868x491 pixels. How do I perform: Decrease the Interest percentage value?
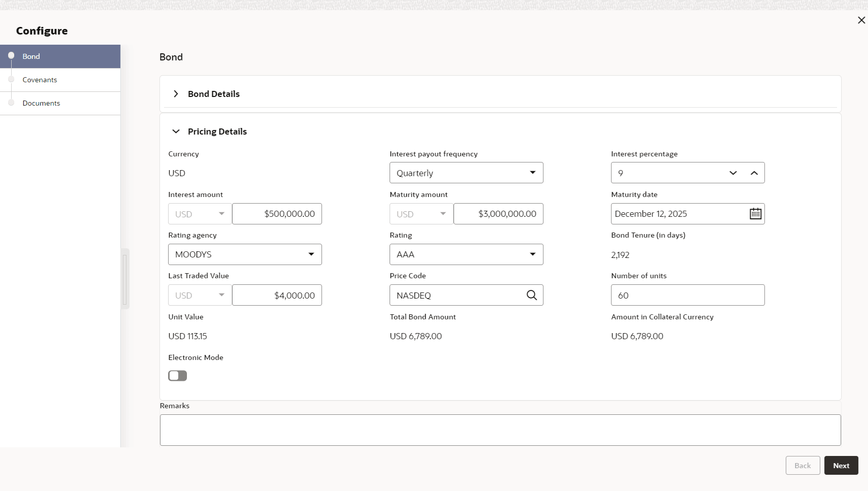pos(733,173)
